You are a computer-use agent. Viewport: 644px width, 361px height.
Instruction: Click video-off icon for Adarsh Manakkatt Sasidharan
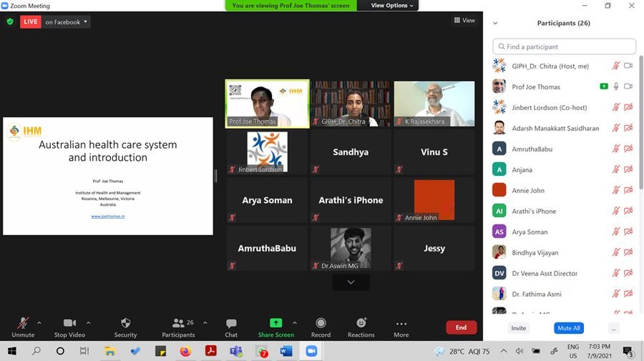click(x=628, y=128)
